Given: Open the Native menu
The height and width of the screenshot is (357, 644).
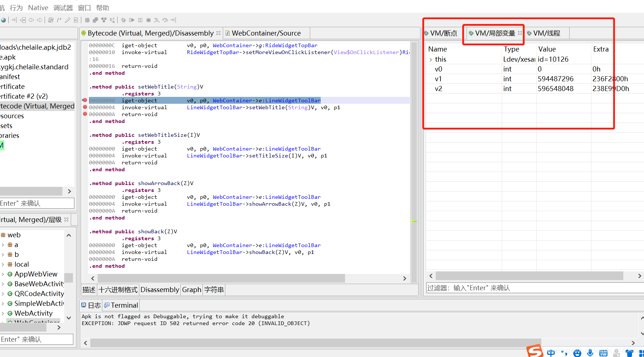Looking at the screenshot, I should click(x=38, y=8).
